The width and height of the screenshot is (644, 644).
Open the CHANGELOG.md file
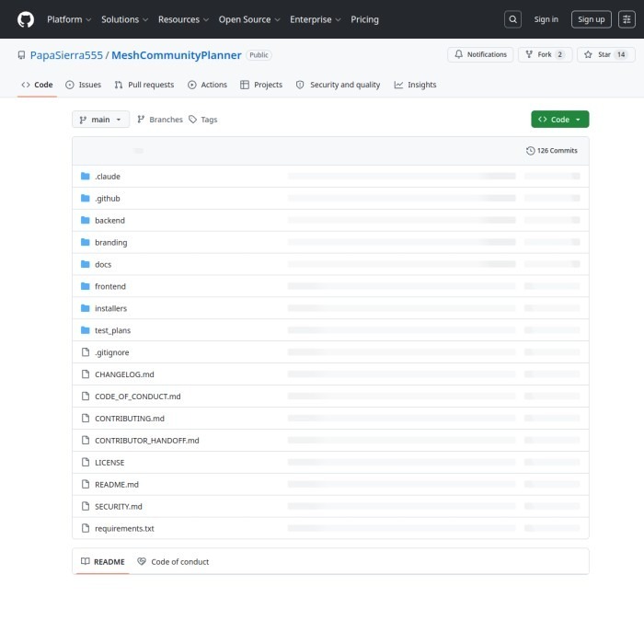coord(124,374)
